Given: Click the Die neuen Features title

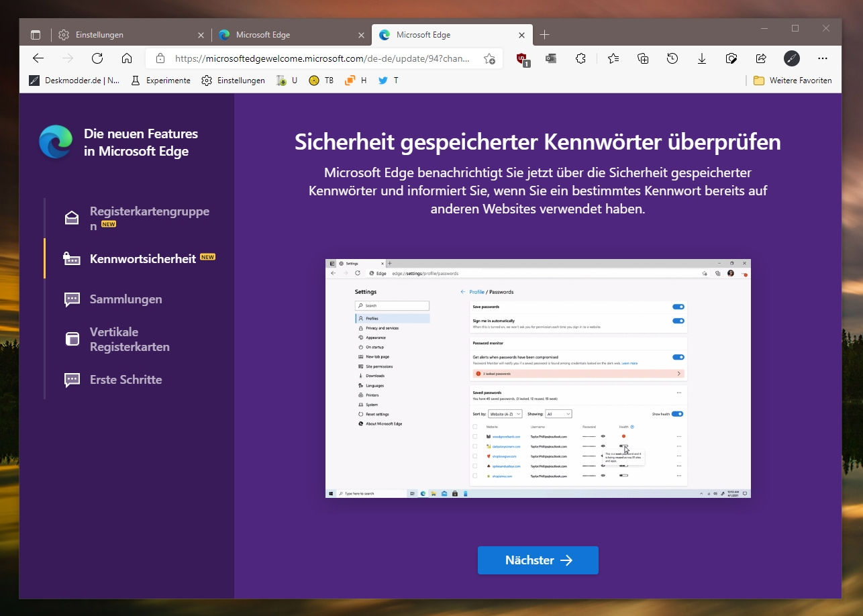Looking at the screenshot, I should [141, 142].
